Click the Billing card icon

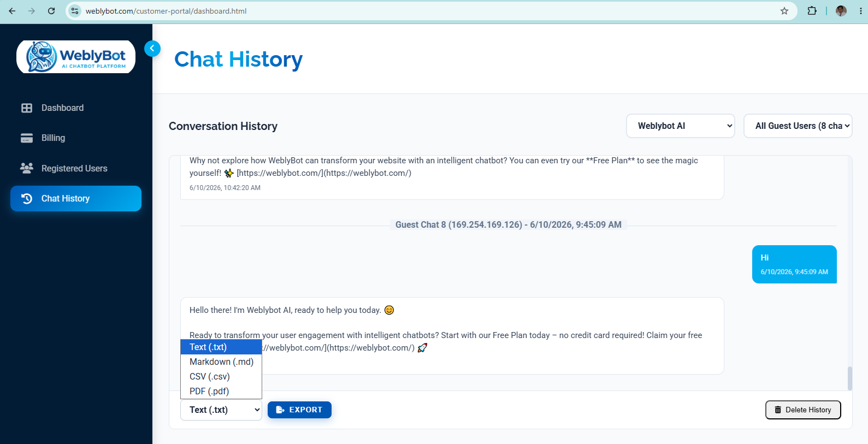pos(27,138)
